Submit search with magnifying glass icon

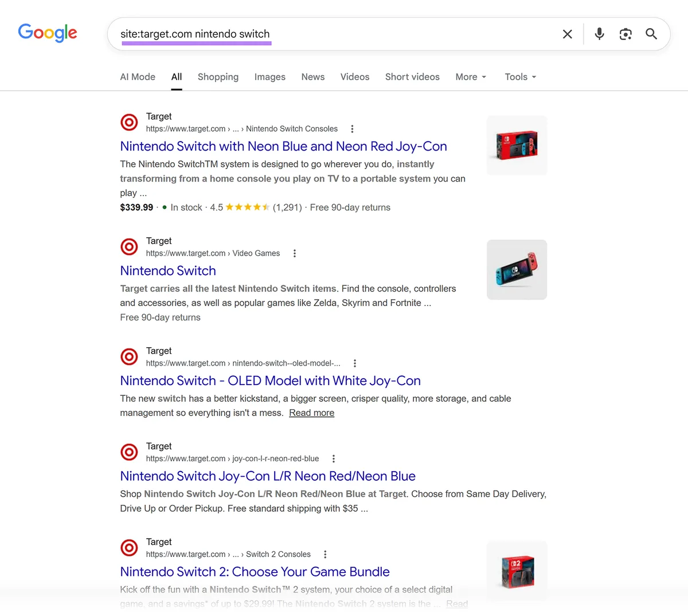(x=651, y=34)
